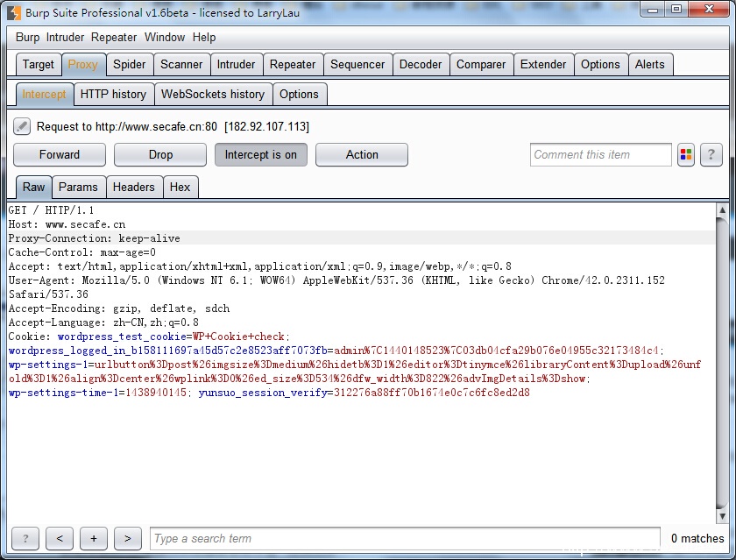
Task: Click the request scrollbar down arrow
Action: coord(722,516)
